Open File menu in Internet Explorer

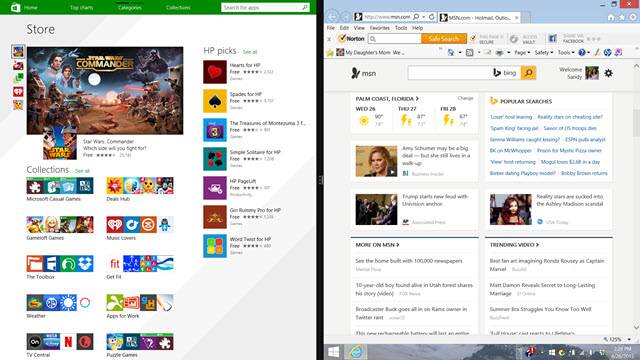[331, 28]
